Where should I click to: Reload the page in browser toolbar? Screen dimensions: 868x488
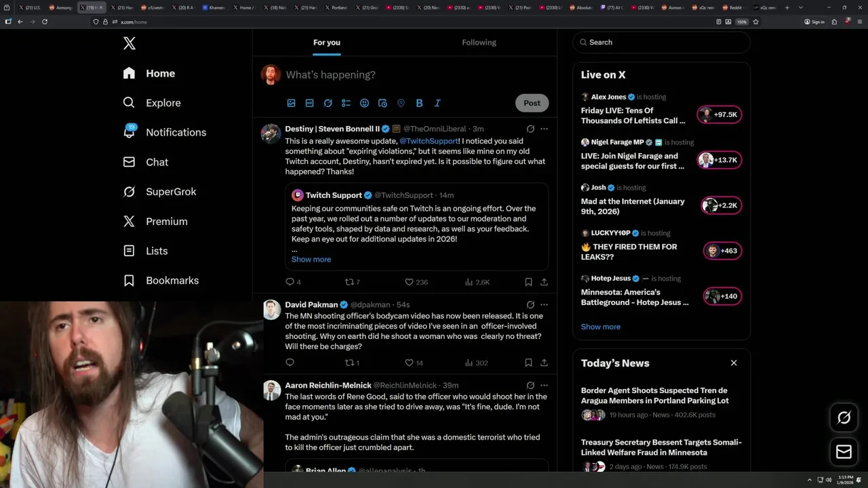pos(45,22)
